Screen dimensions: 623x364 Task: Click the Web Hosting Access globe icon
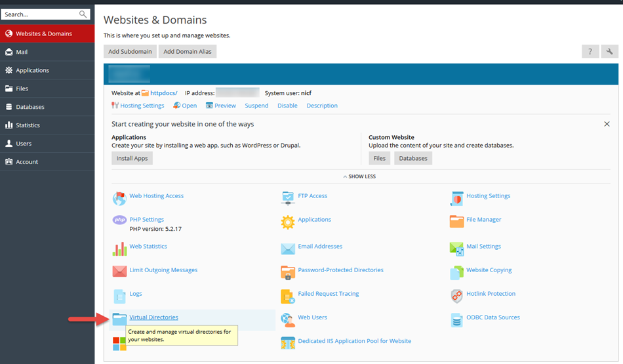tap(119, 198)
